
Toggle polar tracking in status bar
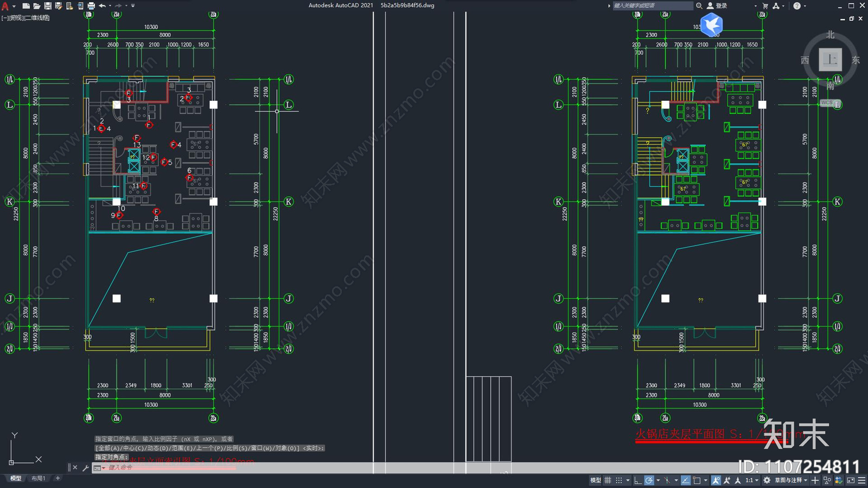pos(649,480)
